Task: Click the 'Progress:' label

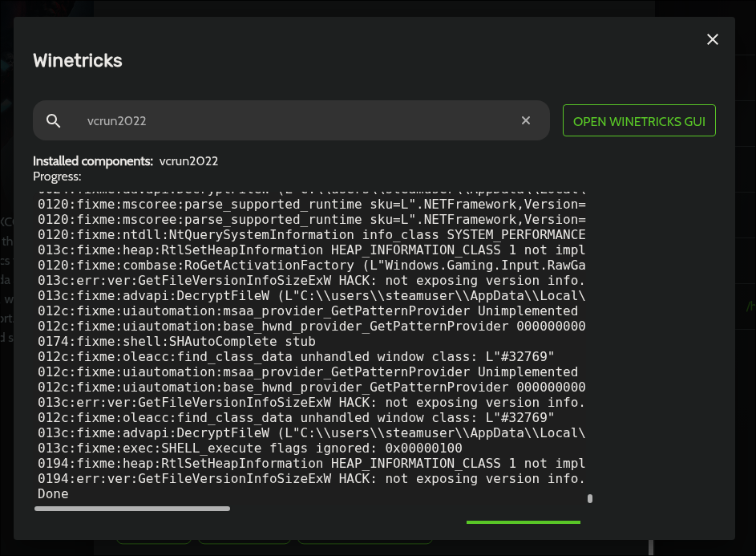Action: [x=57, y=177]
